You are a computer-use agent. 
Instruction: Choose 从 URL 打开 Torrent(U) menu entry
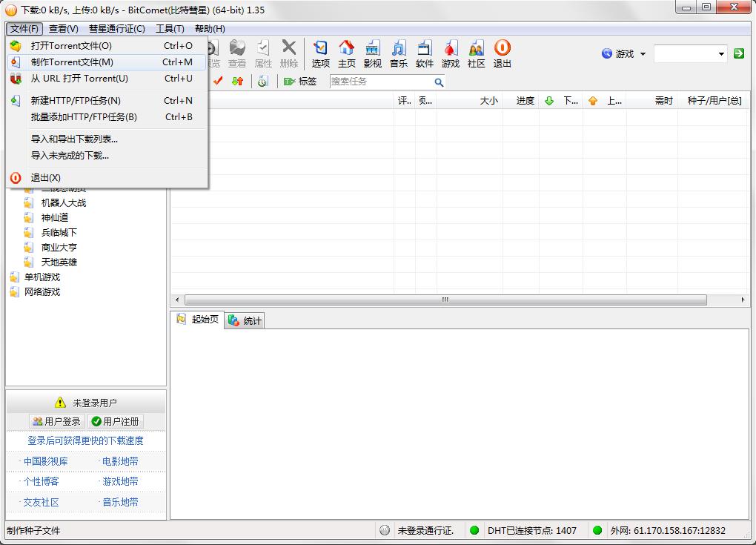coord(79,79)
